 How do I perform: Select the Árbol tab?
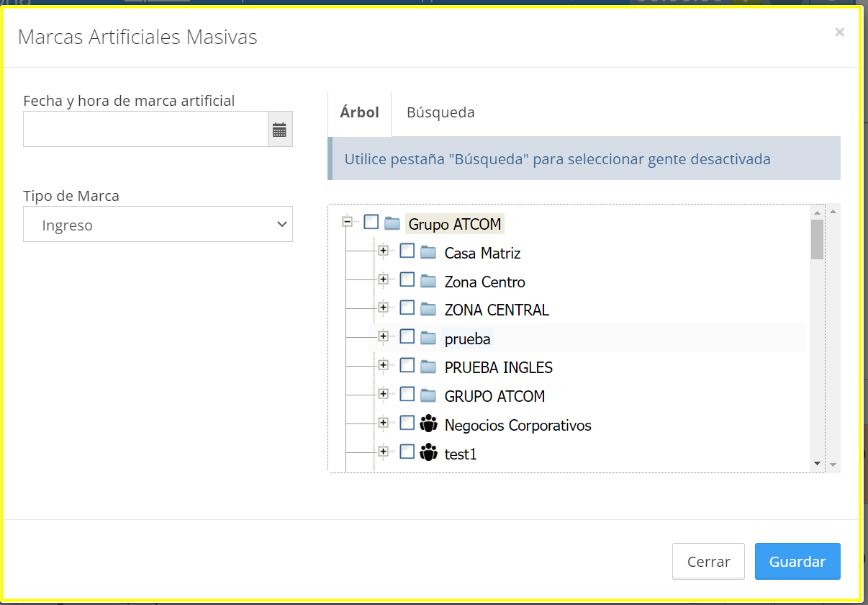coord(359,113)
